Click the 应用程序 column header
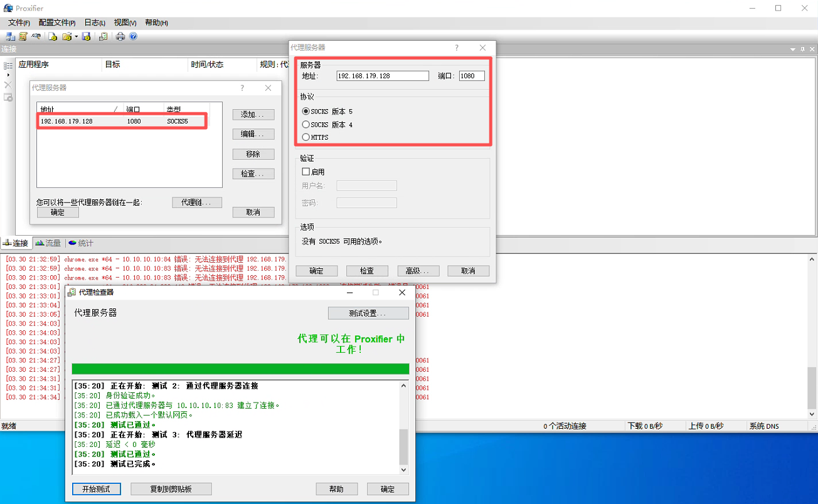Image resolution: width=818 pixels, height=504 pixels. 59,65
